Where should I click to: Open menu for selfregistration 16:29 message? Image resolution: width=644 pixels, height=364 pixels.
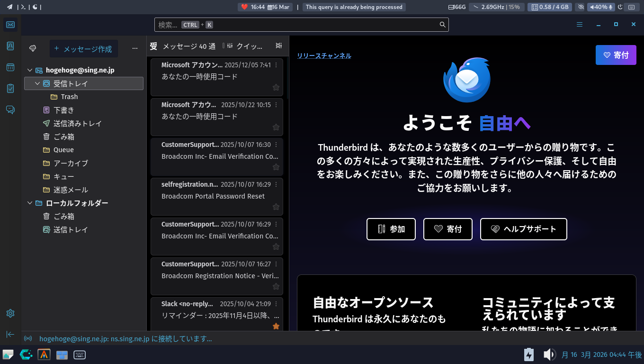(x=276, y=184)
